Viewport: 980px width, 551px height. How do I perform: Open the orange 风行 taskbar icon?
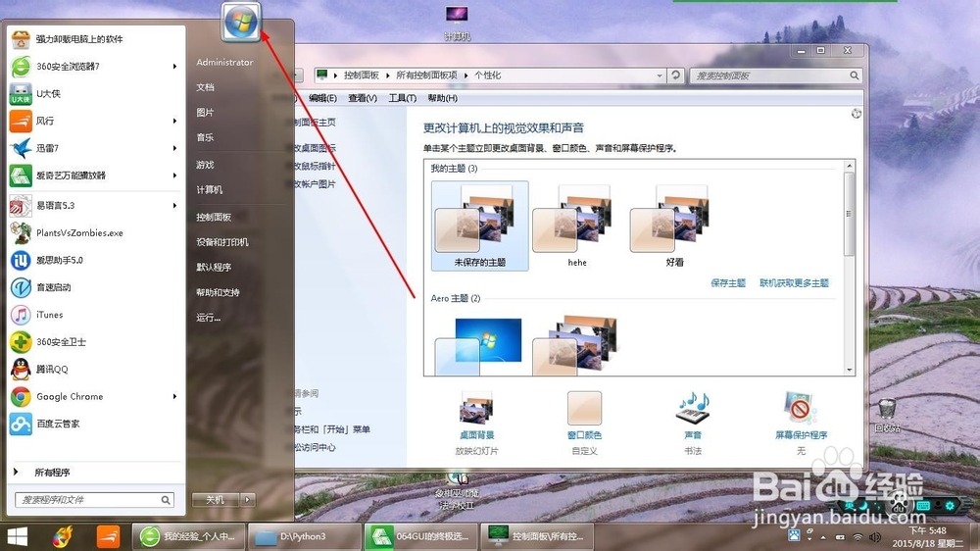(108, 537)
